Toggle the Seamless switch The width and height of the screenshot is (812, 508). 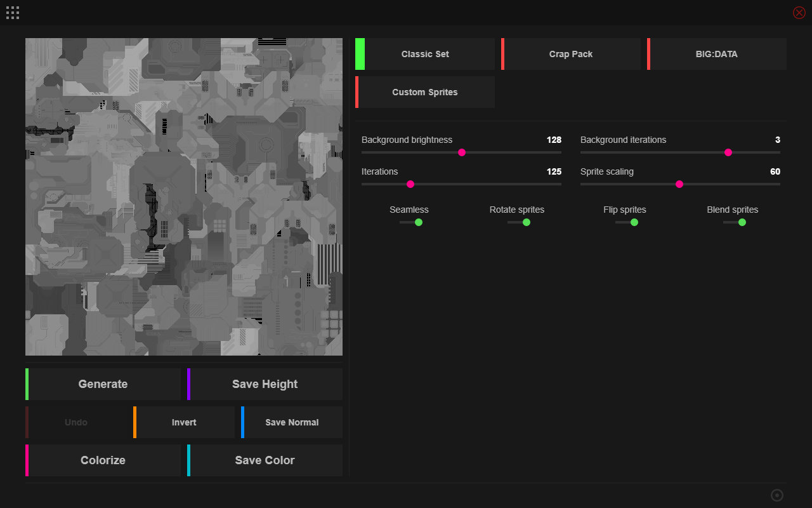click(411, 222)
